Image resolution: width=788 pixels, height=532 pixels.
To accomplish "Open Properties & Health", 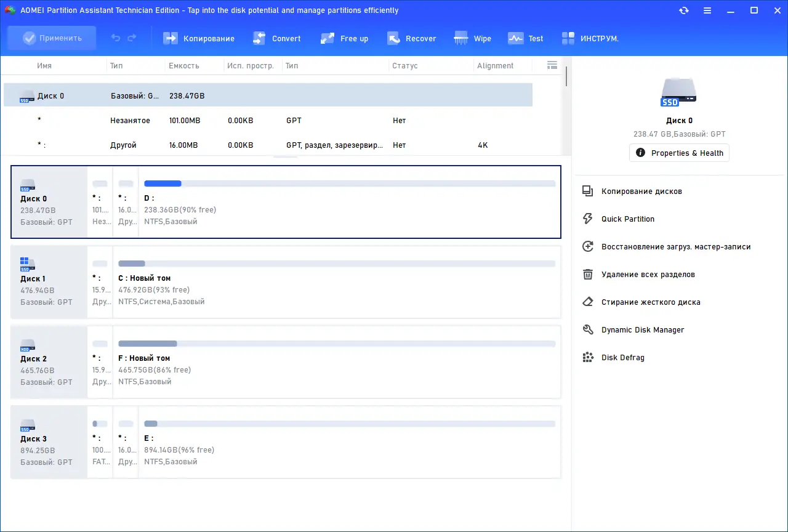I will tap(679, 153).
